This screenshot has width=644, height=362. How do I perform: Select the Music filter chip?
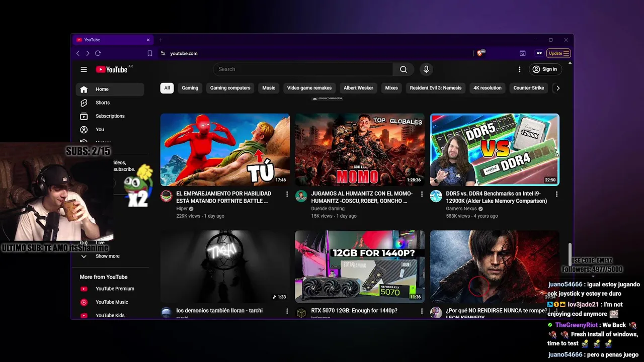(x=269, y=88)
